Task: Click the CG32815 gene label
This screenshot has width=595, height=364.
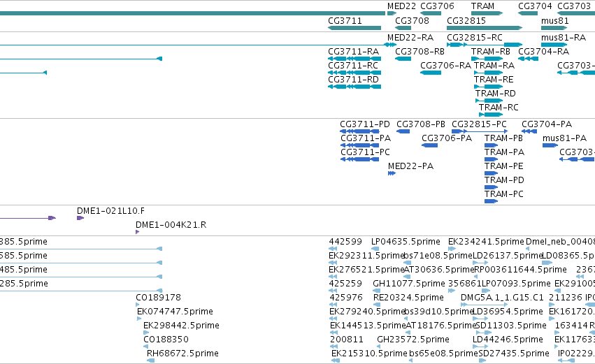Action: [x=466, y=21]
